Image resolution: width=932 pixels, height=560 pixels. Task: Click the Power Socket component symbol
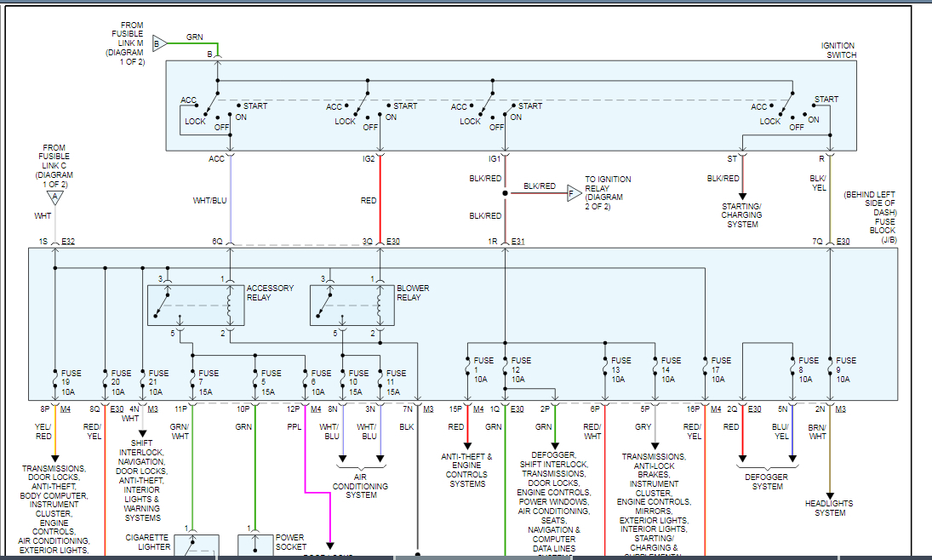pos(255,546)
